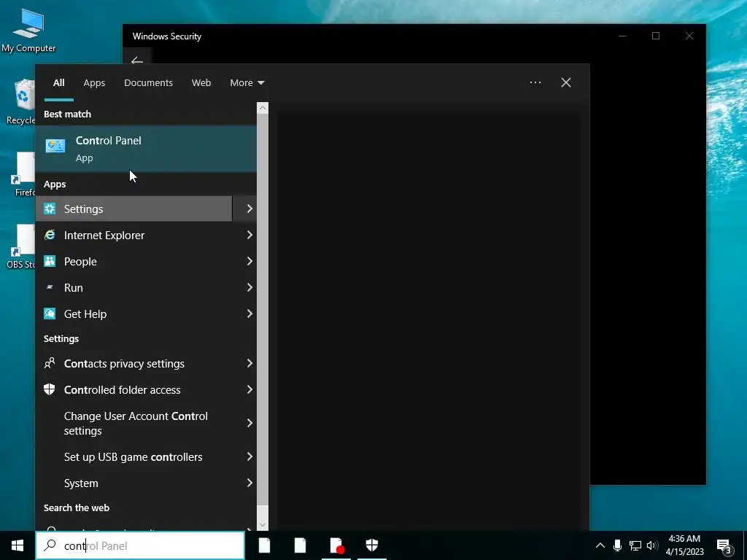This screenshot has width=747, height=560.
Task: Click the Internet Explorer icon
Action: 50,235
